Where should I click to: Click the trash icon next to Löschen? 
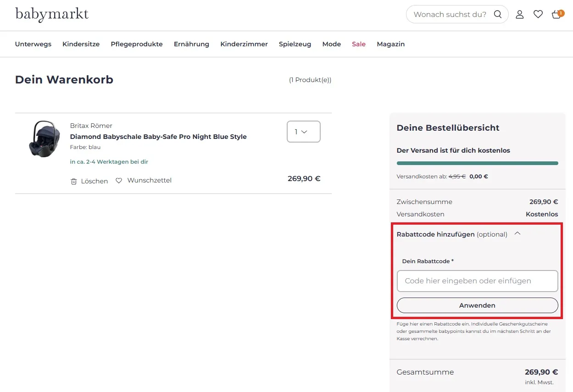click(x=74, y=181)
